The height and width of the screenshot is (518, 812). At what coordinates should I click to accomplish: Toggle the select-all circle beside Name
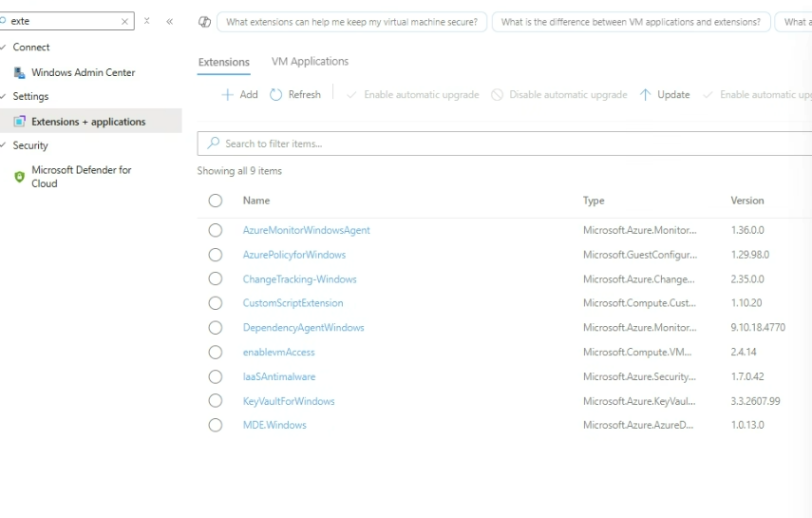click(x=216, y=201)
